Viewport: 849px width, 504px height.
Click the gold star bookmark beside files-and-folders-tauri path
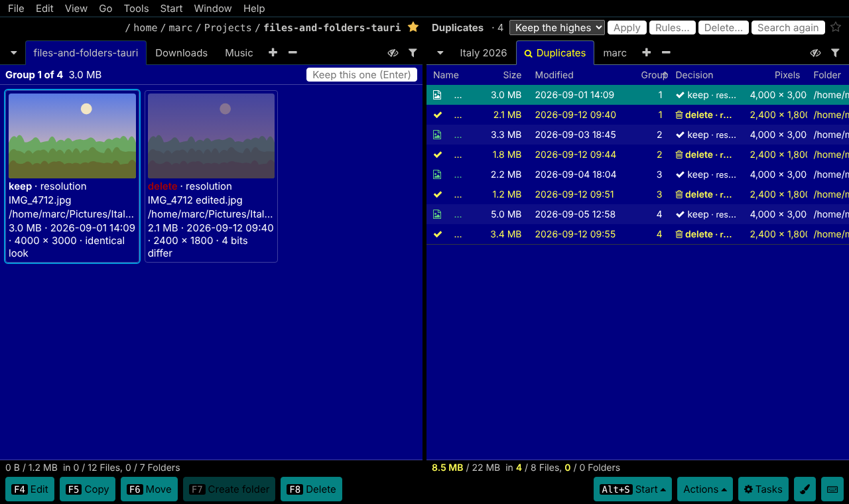coord(413,27)
